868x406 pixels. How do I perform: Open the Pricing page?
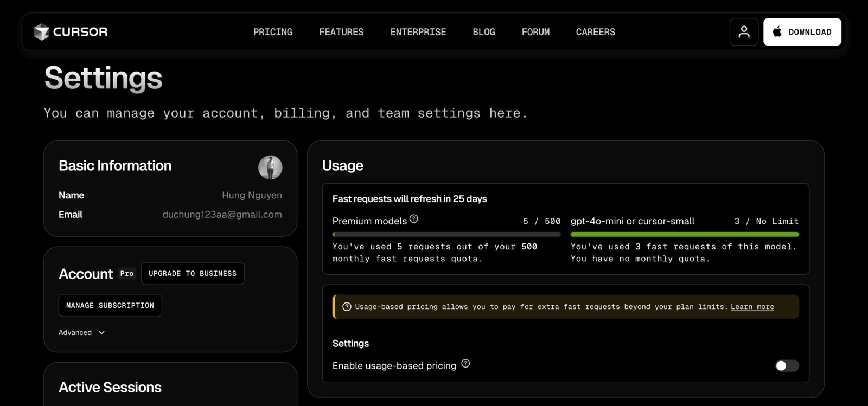pyautogui.click(x=273, y=32)
